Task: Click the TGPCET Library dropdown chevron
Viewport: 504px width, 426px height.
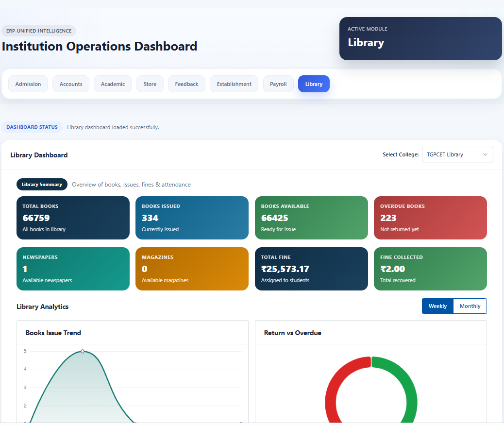Action: [x=485, y=154]
